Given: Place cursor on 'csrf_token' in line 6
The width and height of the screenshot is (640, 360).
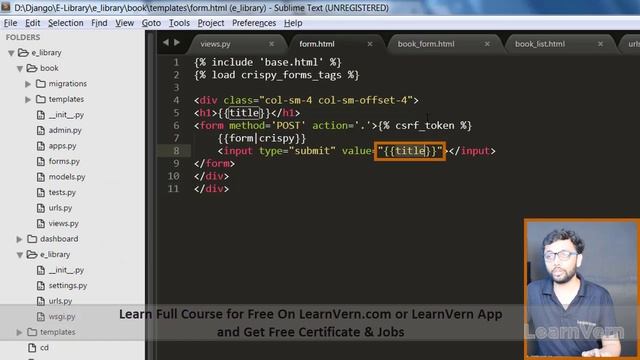Looking at the screenshot, I should [x=424, y=125].
